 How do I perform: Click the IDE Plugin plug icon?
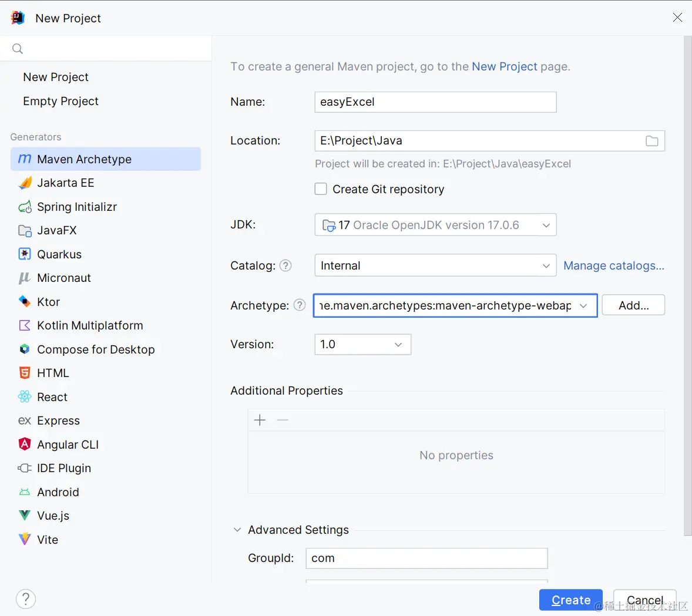click(25, 468)
